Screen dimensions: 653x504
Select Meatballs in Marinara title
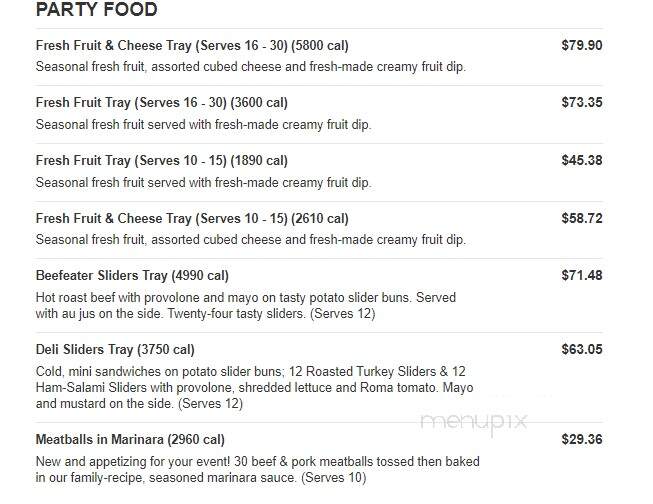[x=130, y=439]
